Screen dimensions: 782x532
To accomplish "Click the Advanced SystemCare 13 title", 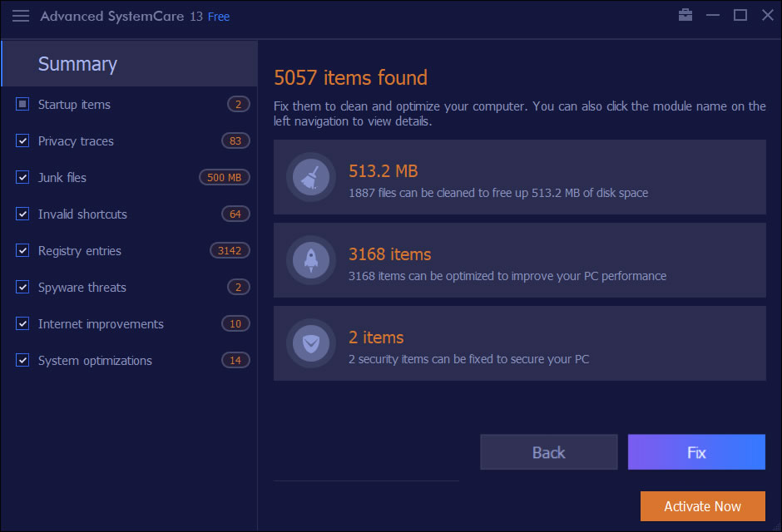I will 121,17.
